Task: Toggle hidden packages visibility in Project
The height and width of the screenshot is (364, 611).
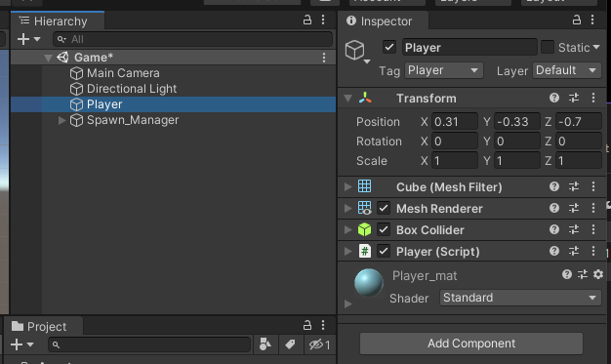Action: click(x=319, y=344)
